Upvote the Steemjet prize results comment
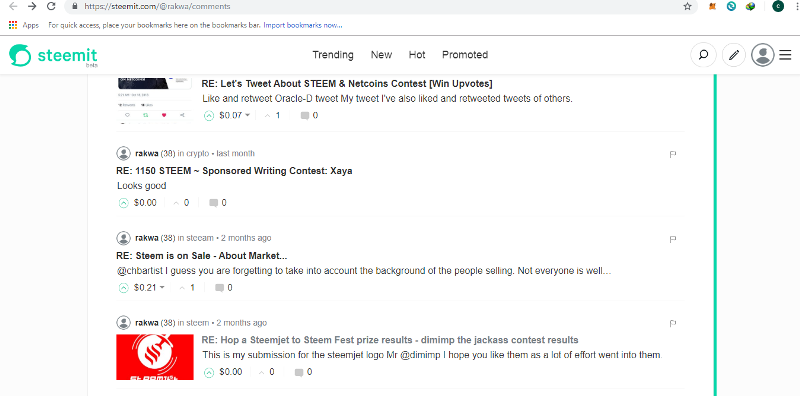The width and height of the screenshot is (800, 396). pyautogui.click(x=208, y=373)
